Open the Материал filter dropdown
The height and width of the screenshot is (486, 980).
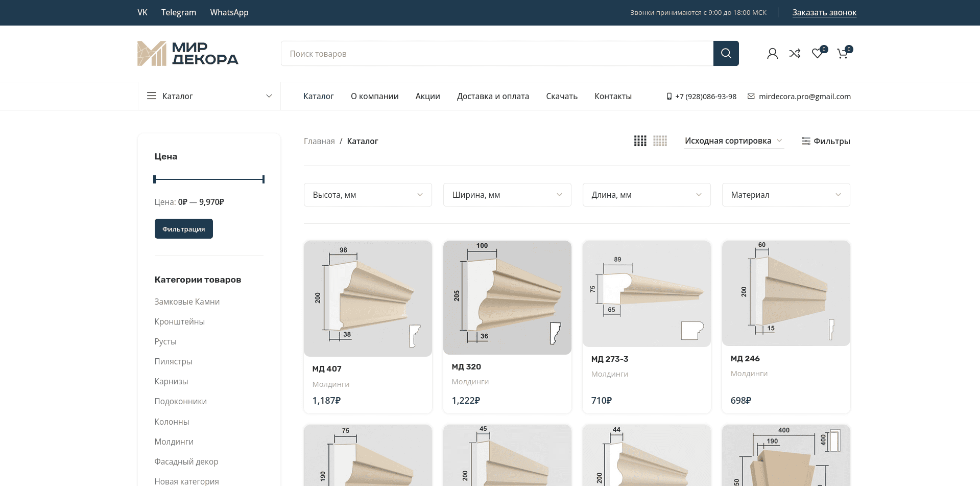point(786,195)
